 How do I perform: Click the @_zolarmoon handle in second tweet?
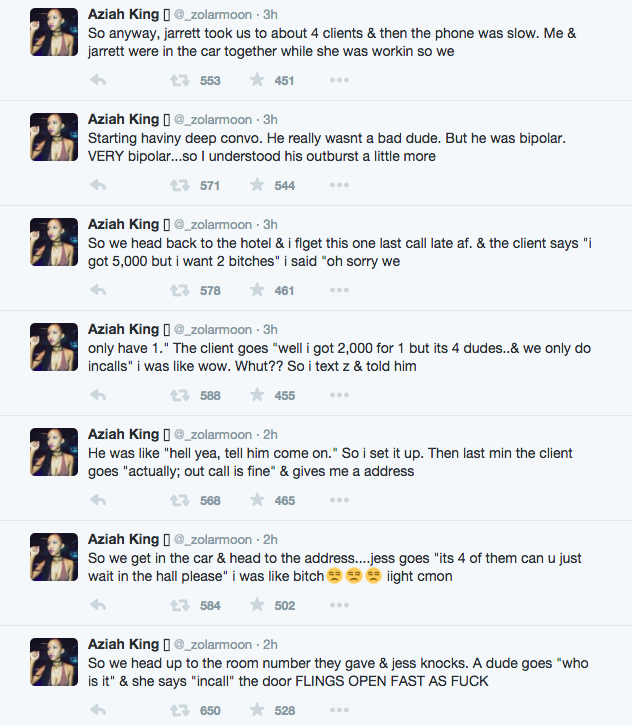click(x=217, y=119)
